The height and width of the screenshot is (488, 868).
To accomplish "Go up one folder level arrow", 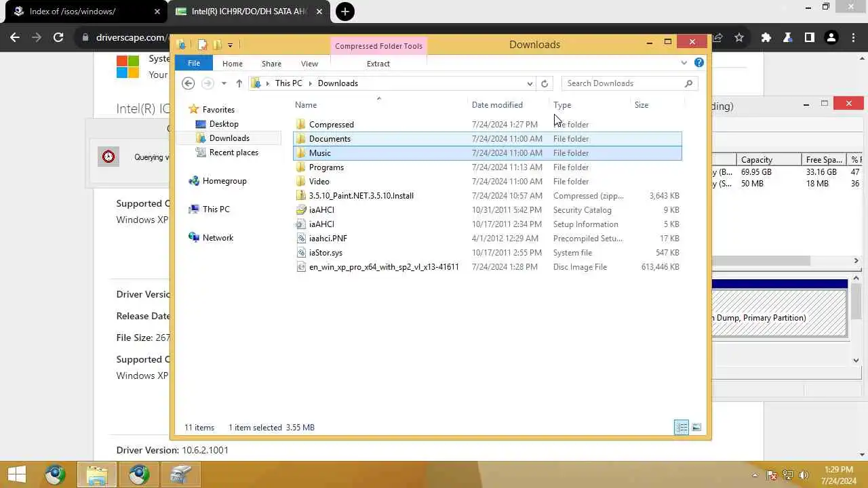I will click(x=239, y=83).
